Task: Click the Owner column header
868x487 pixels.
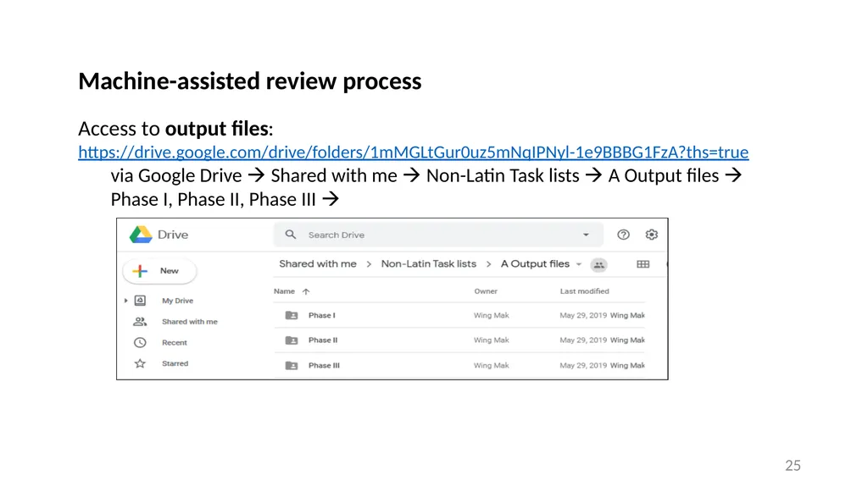Action: tap(486, 291)
